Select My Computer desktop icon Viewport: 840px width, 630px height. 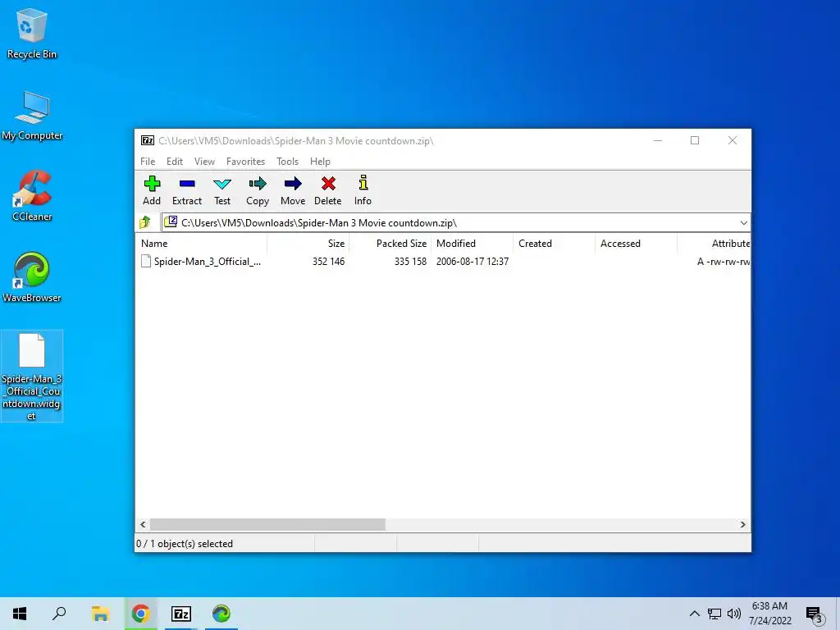[32, 116]
